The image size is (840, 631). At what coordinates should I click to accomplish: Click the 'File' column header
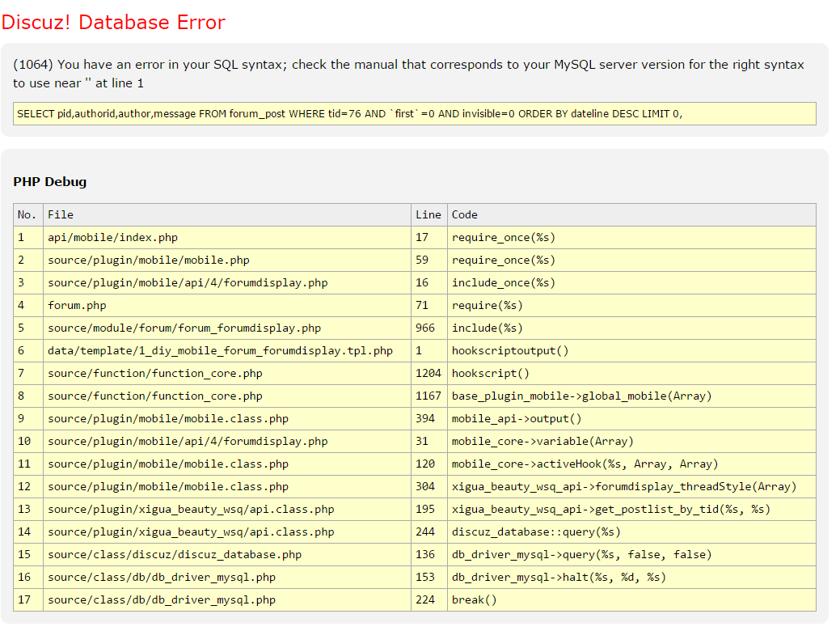(x=227, y=214)
